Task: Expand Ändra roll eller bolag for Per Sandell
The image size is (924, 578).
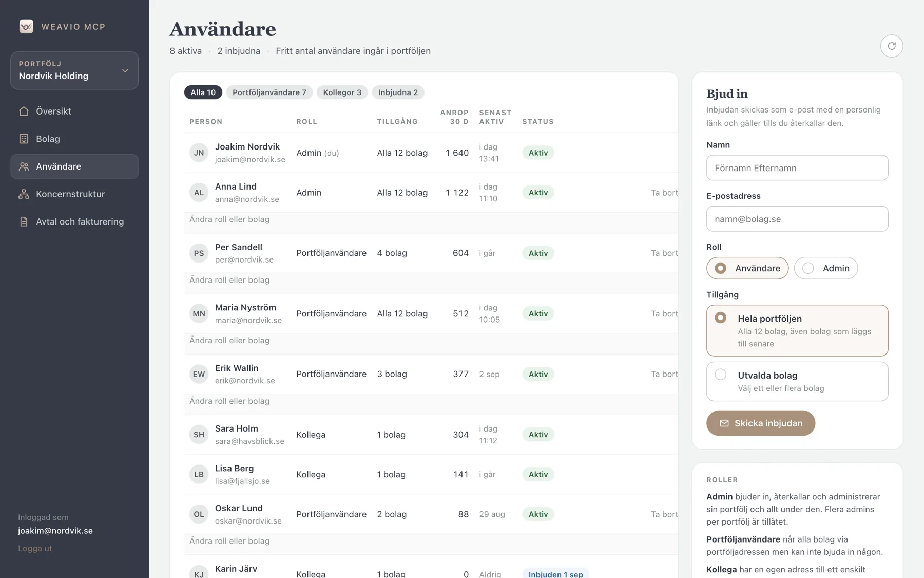Action: click(x=229, y=280)
